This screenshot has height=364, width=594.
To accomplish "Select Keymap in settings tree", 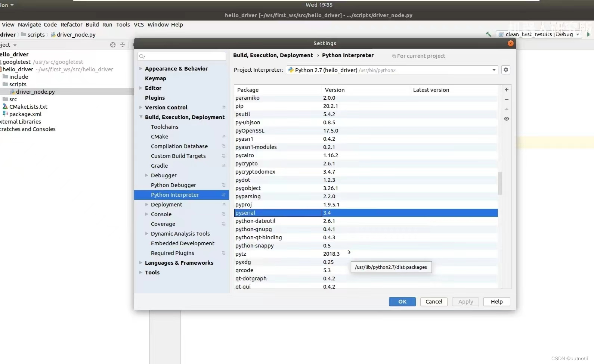I will [155, 78].
